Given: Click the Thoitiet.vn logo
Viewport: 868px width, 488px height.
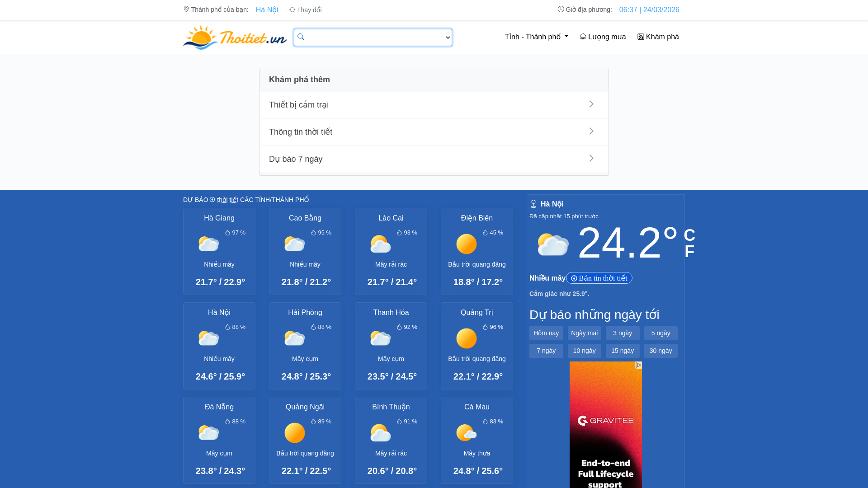Looking at the screenshot, I should click(x=235, y=37).
